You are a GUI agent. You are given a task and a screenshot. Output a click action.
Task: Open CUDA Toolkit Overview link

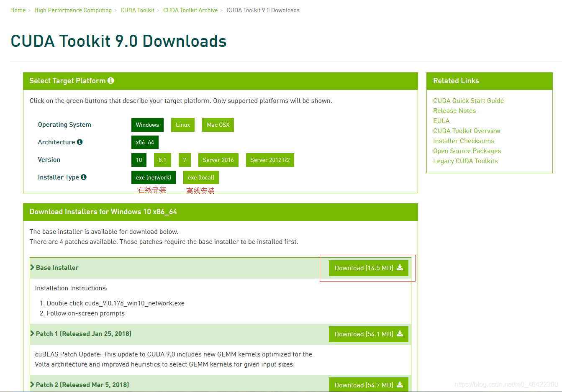tap(467, 131)
